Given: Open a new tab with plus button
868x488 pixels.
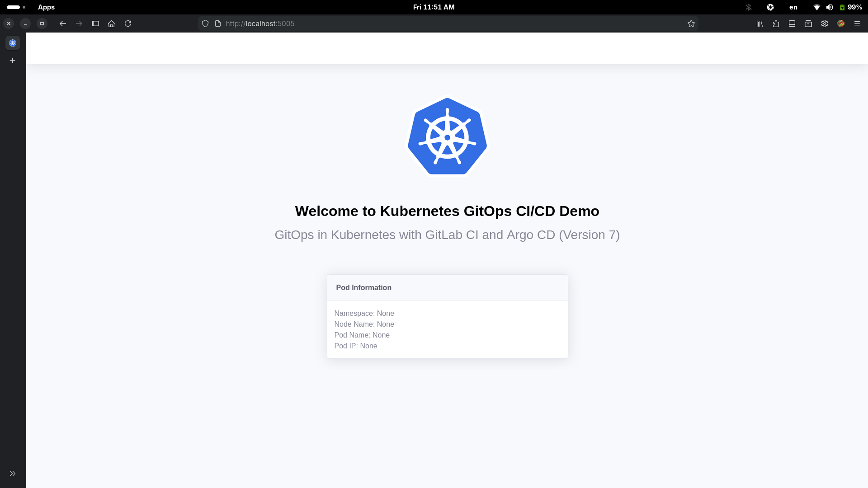Looking at the screenshot, I should coord(12,60).
